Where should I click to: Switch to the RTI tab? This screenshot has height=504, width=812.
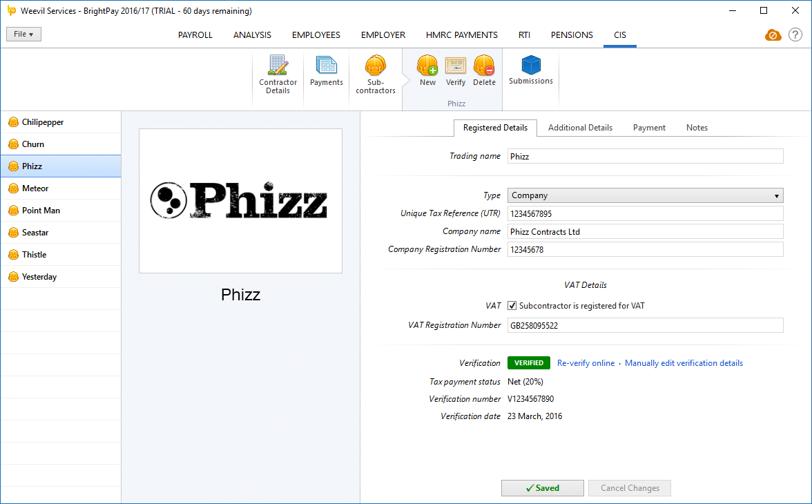(524, 35)
